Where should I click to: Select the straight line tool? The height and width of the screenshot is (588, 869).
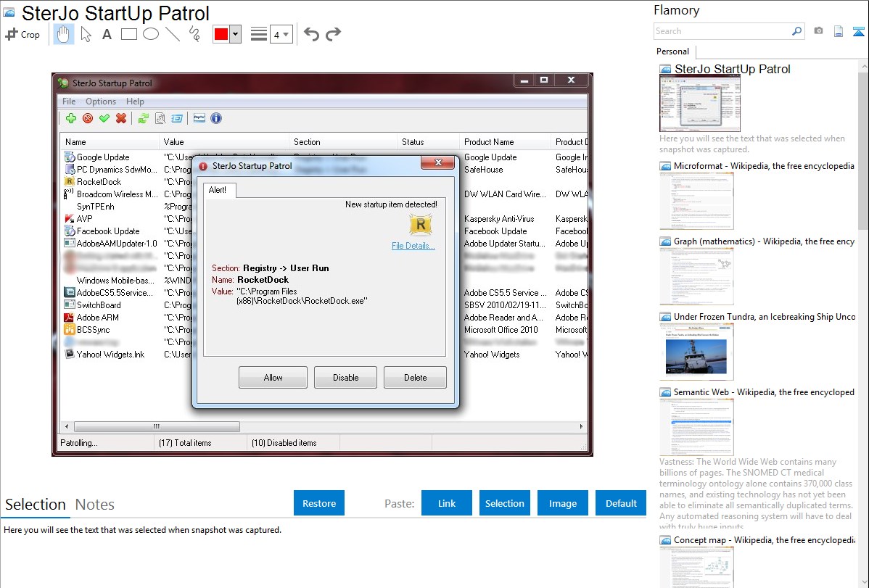(x=173, y=34)
